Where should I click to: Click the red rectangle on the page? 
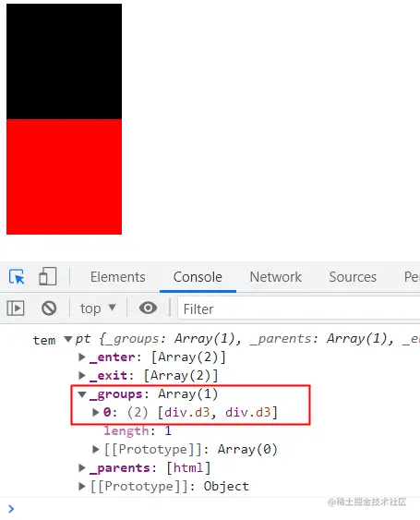point(64,176)
